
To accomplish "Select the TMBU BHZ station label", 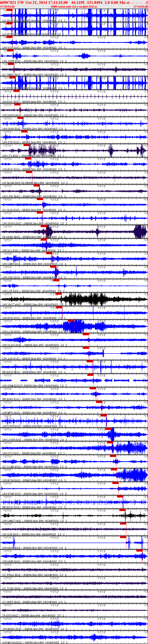I will coord(34,75).
